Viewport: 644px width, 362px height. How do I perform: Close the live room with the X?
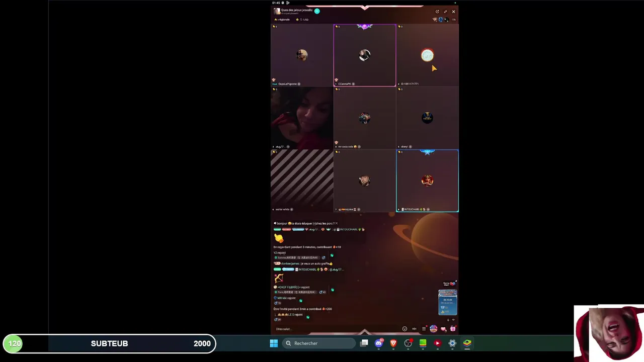coord(453,12)
